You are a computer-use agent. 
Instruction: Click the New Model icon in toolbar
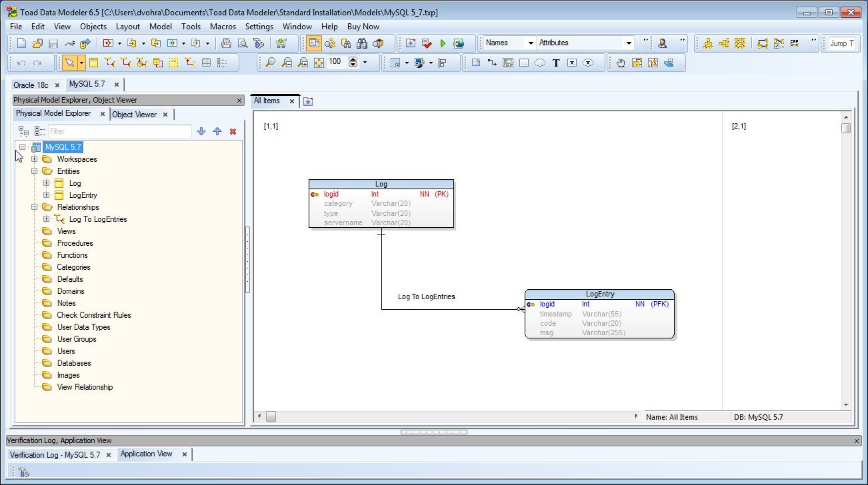[x=21, y=43]
